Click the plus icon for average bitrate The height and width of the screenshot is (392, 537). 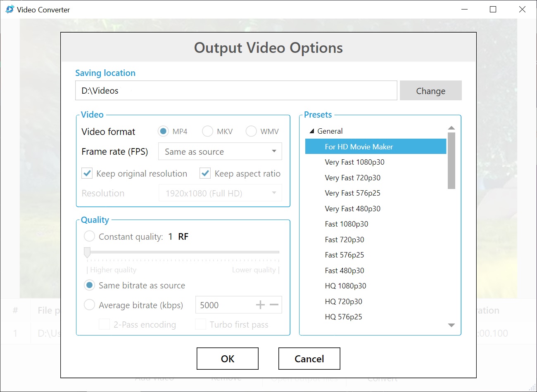coord(260,305)
